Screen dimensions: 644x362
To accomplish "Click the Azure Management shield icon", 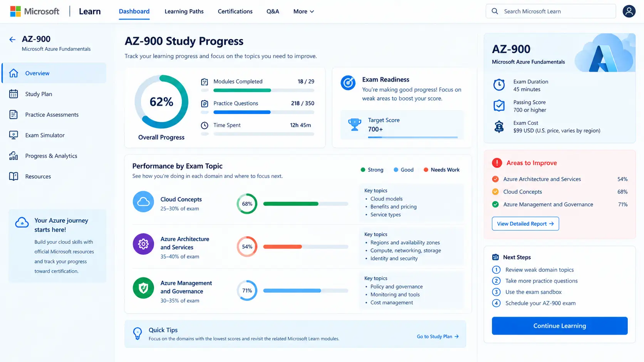I will pos(143,288).
